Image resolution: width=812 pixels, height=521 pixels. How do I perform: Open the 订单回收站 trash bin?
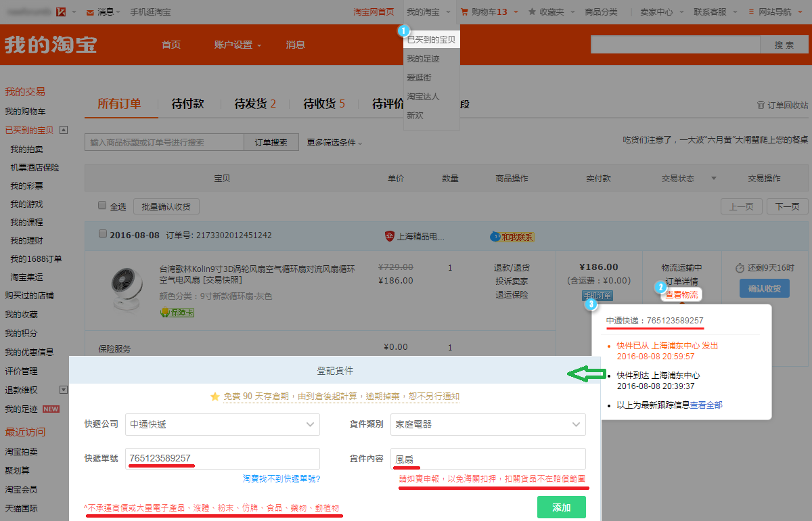tap(761, 106)
